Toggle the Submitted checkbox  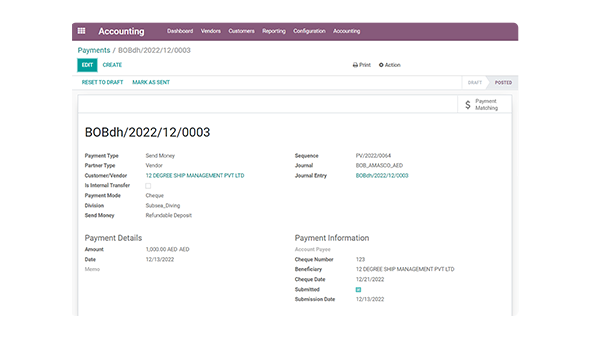(358, 290)
